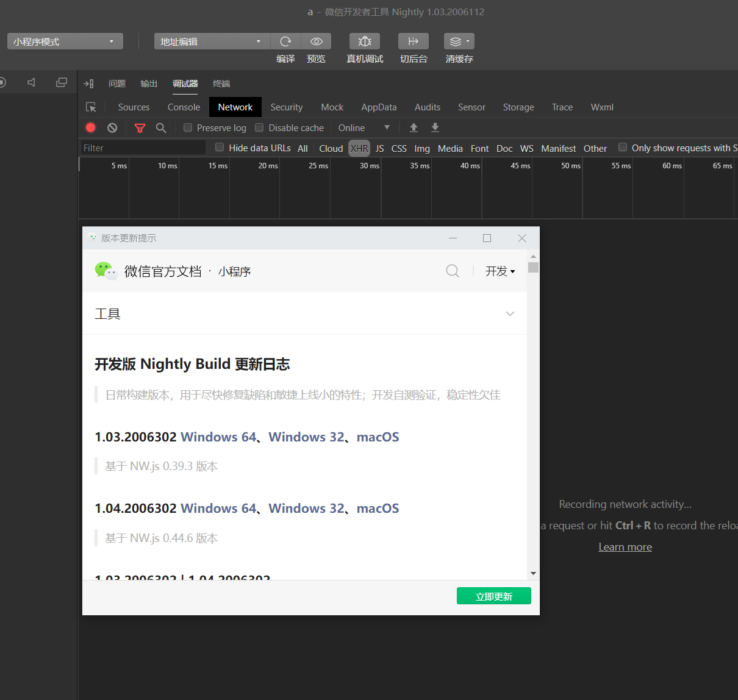738x700 pixels.
Task: Click the export HAR download icon
Action: pos(435,127)
